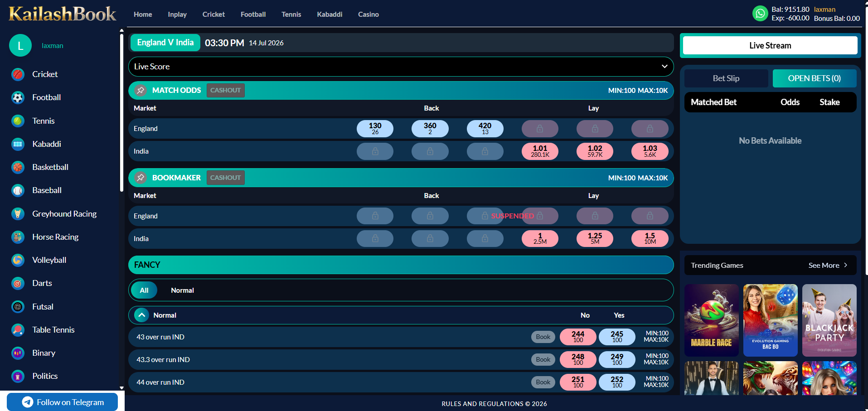Viewport: 868px width, 411px height.
Task: Click the Darts icon in sidebar
Action: (x=18, y=283)
